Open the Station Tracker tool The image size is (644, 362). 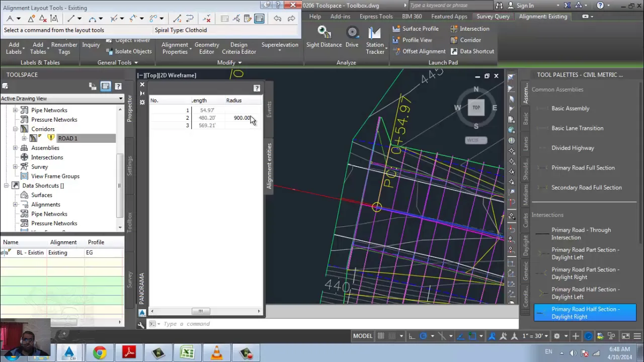click(x=375, y=40)
